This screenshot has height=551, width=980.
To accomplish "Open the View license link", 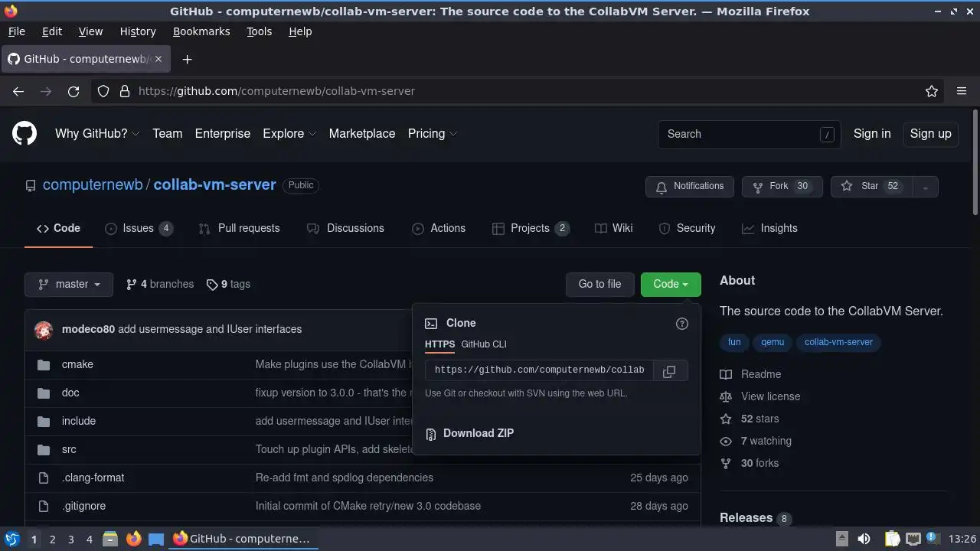I will click(x=770, y=397).
